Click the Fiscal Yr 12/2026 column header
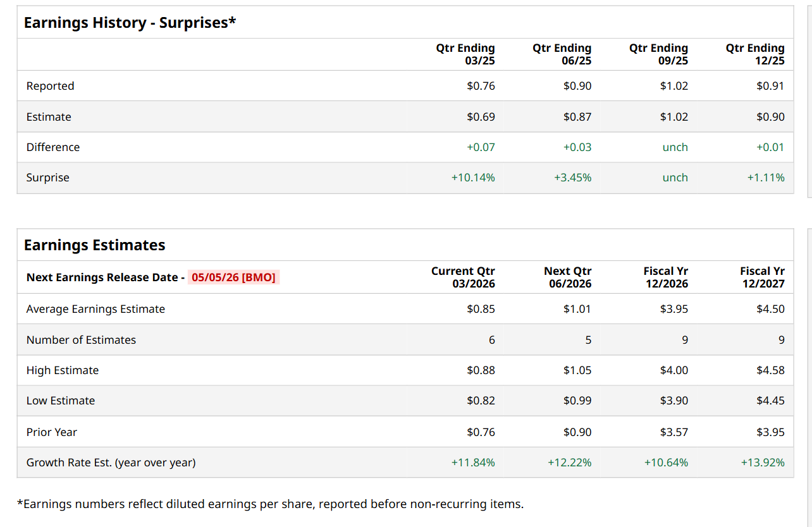 point(666,277)
